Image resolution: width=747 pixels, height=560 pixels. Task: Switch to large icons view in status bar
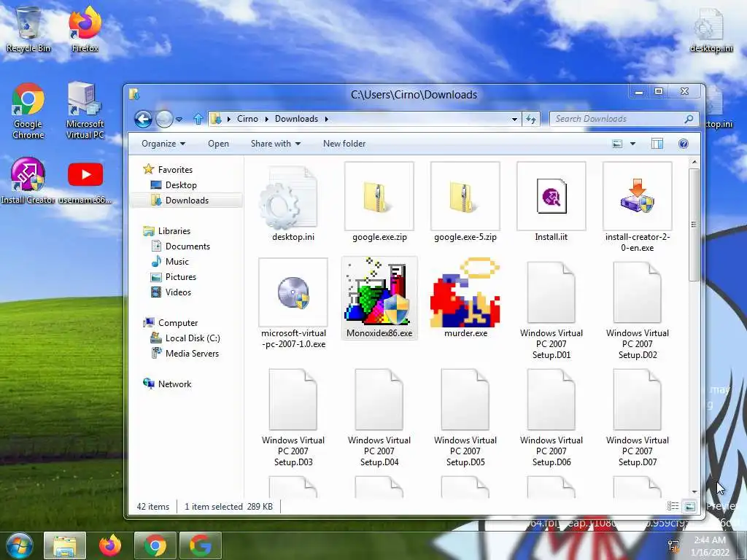(x=690, y=506)
